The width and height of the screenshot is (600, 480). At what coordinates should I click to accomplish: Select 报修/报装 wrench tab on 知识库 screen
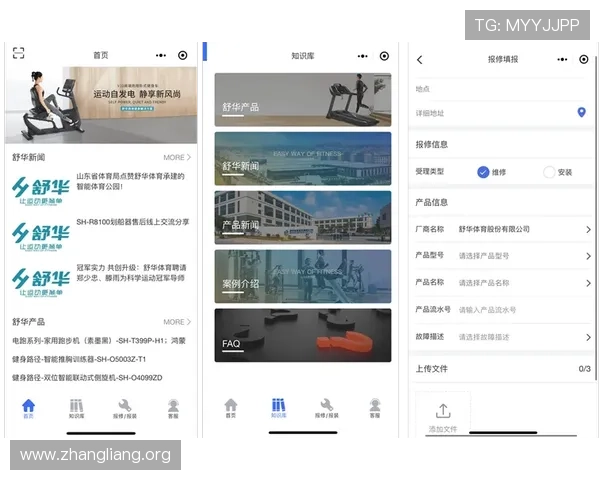[327, 408]
